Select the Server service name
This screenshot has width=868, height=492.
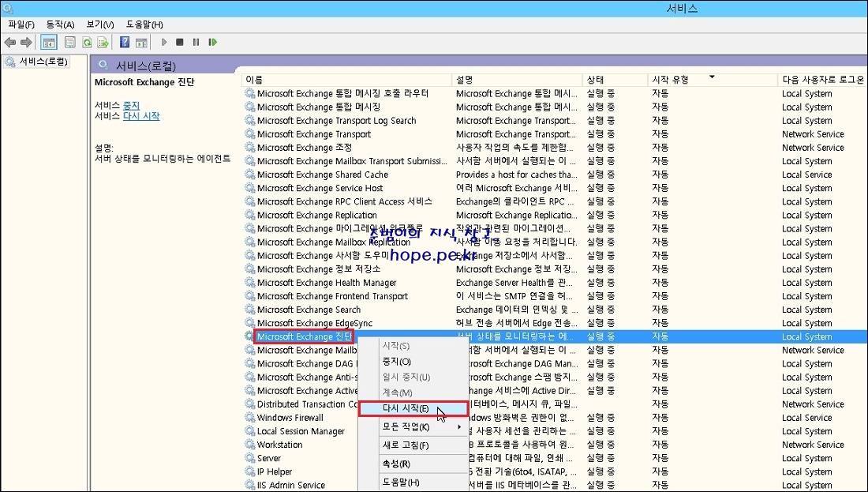269,458
